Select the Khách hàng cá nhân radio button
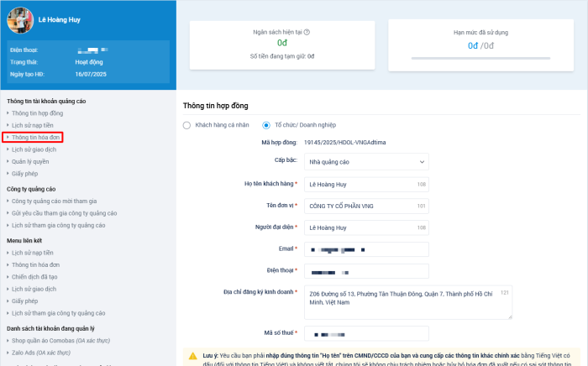This screenshot has width=588, height=366. [187, 125]
